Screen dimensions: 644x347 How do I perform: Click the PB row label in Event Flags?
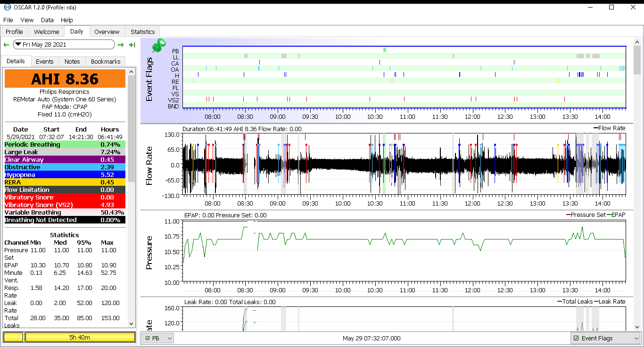pyautogui.click(x=175, y=50)
